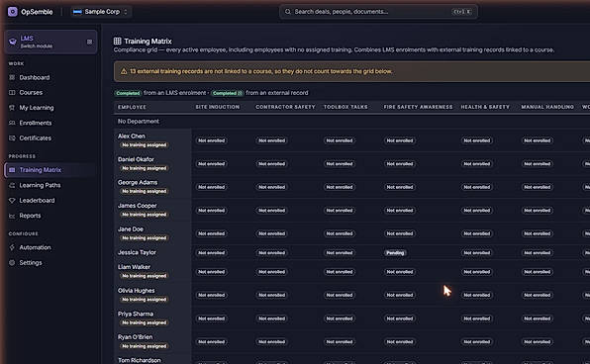The image size is (590, 364).
Task: Select employee Jane Doe
Action: (131, 229)
